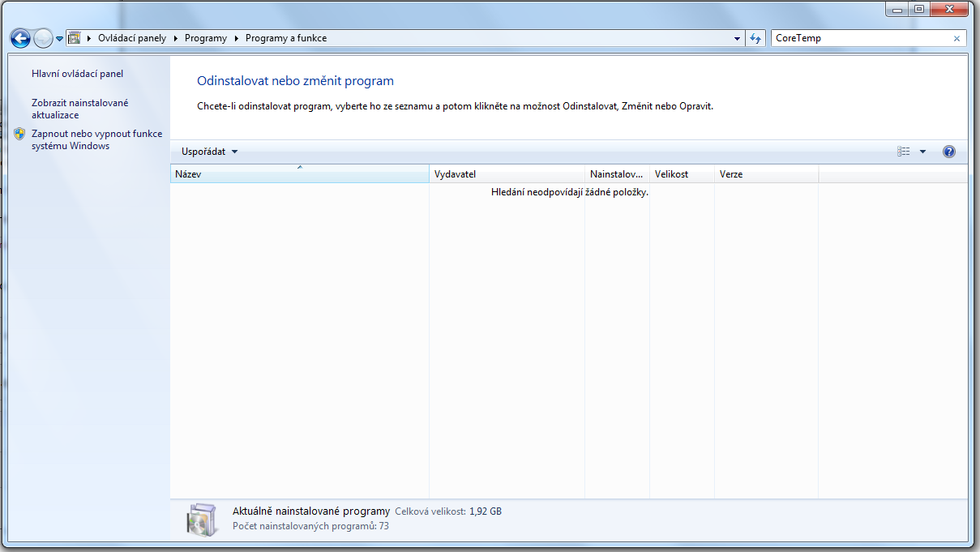Screen dimensions: 980x552
Task: Select the Ovládací panely breadcrumb
Action: 132,38
